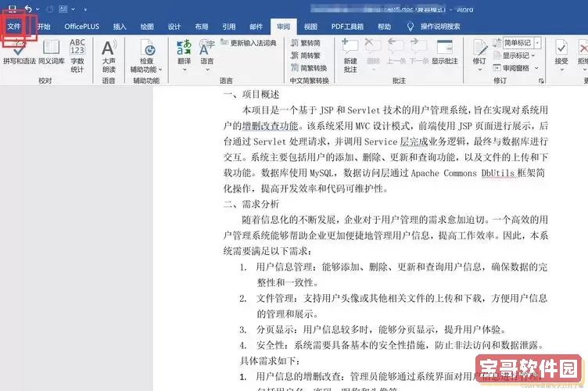Toggle the 审阅窗格 reviewing pane
Viewport: 588px width, 391px height.
(x=511, y=68)
